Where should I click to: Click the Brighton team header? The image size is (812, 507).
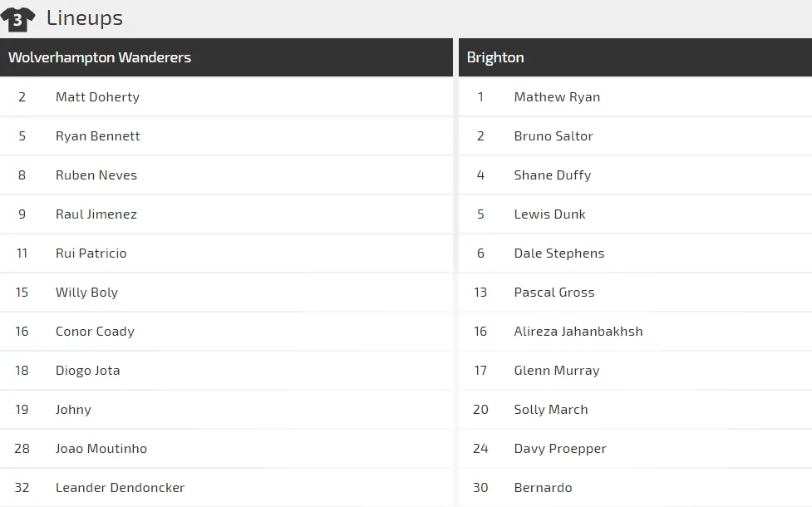tap(495, 57)
